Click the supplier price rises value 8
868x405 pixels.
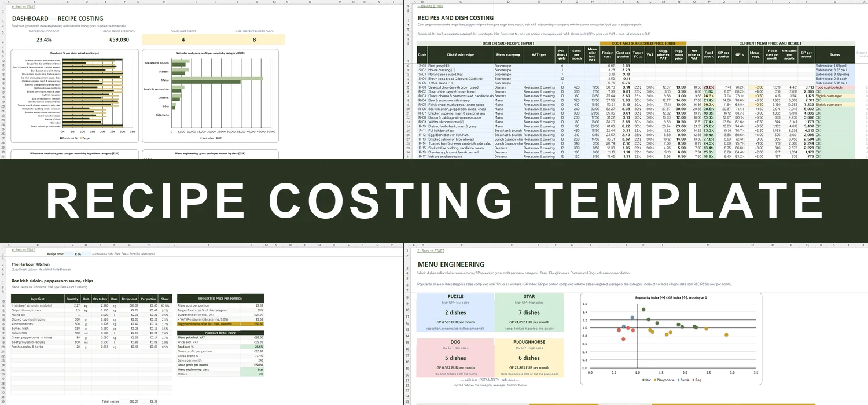(x=254, y=40)
